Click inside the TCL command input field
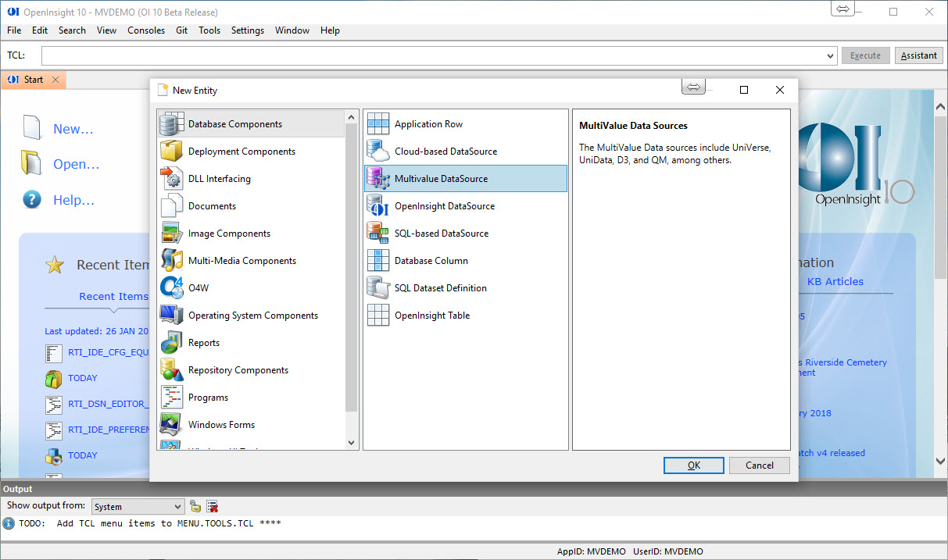The height and width of the screenshot is (560, 948). (x=434, y=55)
